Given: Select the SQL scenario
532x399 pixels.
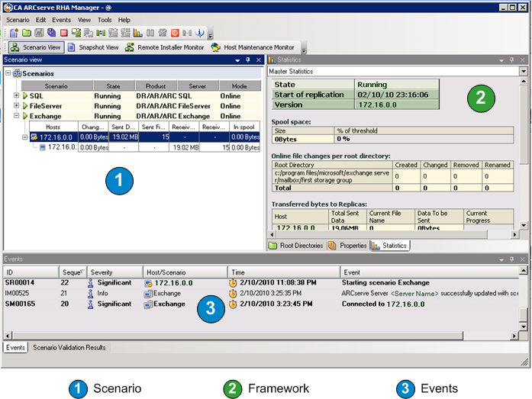Looking at the screenshot, I should tap(141, 96).
